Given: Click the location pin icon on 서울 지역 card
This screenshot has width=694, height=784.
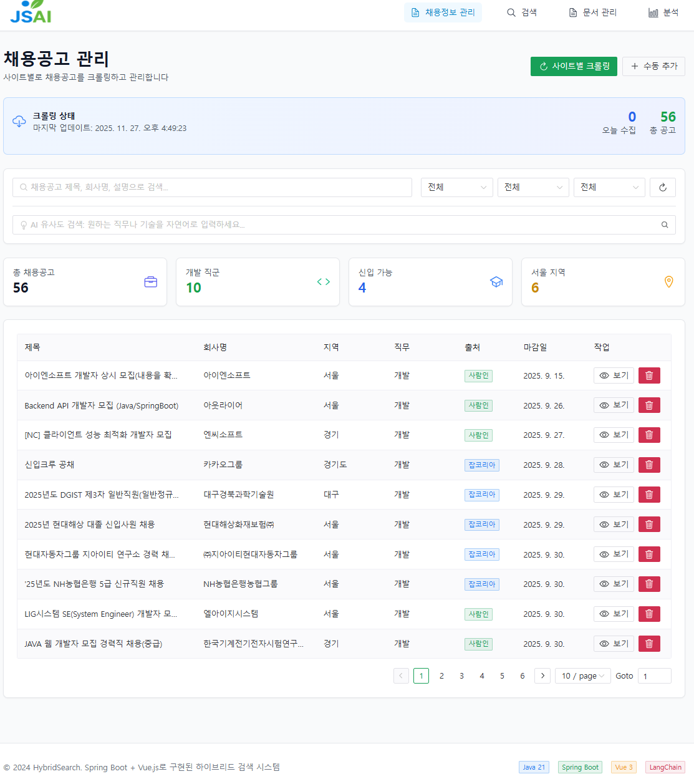Looking at the screenshot, I should (668, 282).
